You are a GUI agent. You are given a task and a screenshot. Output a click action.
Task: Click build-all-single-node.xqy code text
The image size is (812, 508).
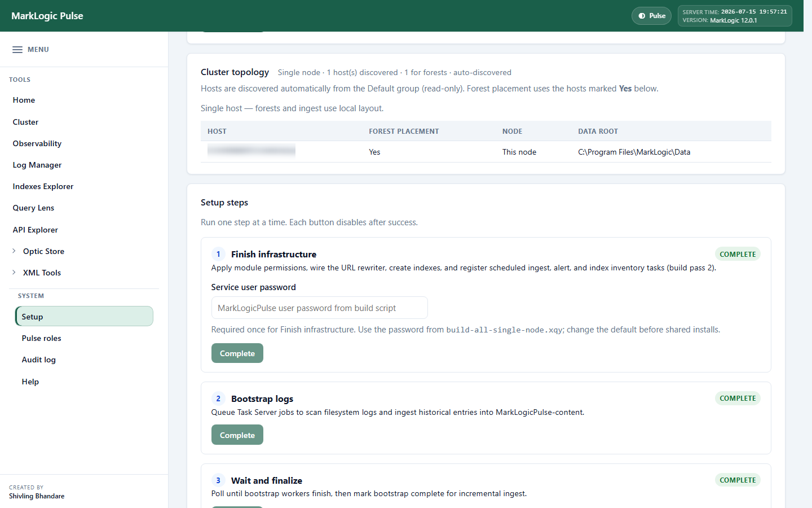504,330
